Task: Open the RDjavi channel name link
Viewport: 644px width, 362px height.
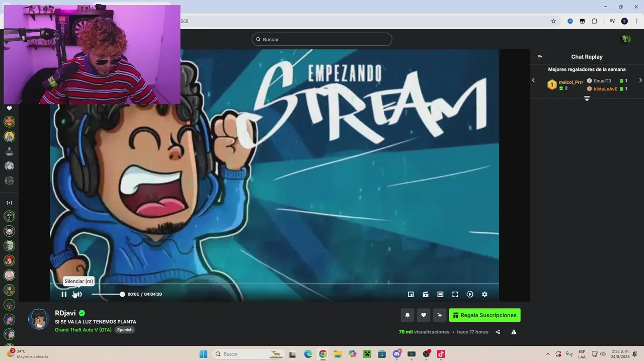Action: pyautogui.click(x=65, y=313)
